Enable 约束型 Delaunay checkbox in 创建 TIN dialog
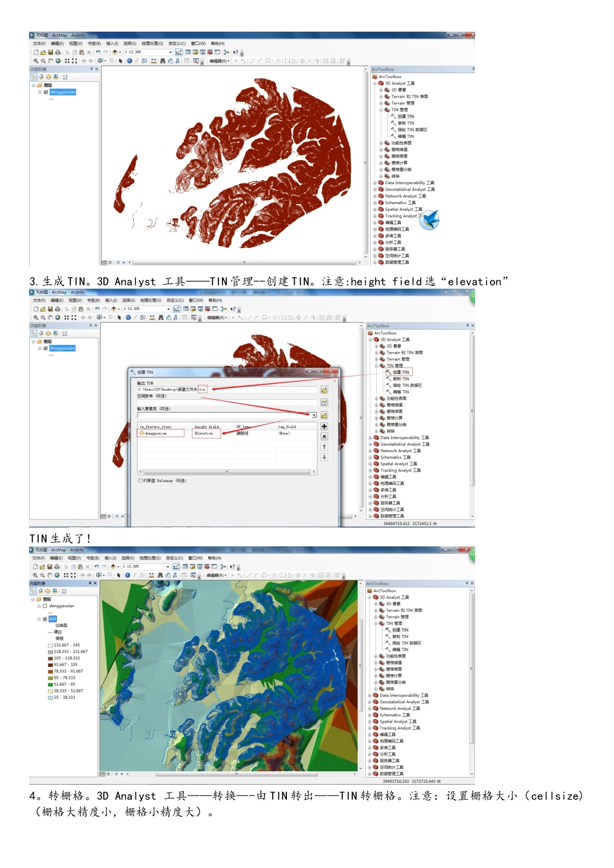Screen dimensions: 614x868 click(x=140, y=480)
